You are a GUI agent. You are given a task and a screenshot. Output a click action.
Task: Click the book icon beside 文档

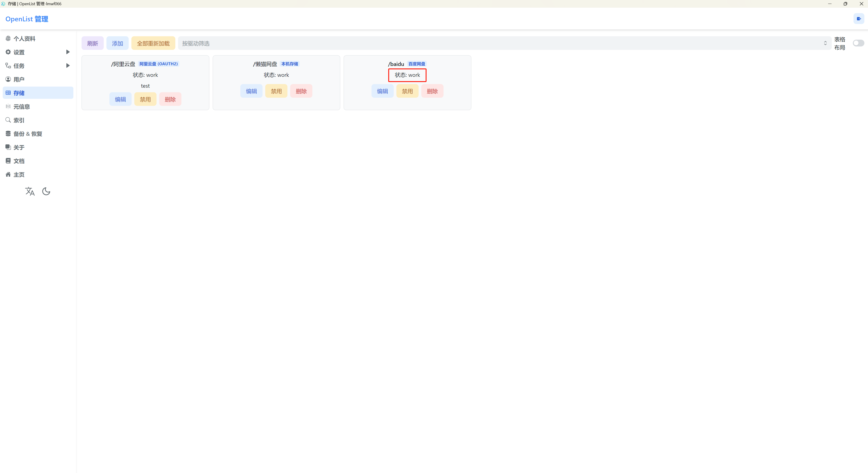(x=8, y=161)
